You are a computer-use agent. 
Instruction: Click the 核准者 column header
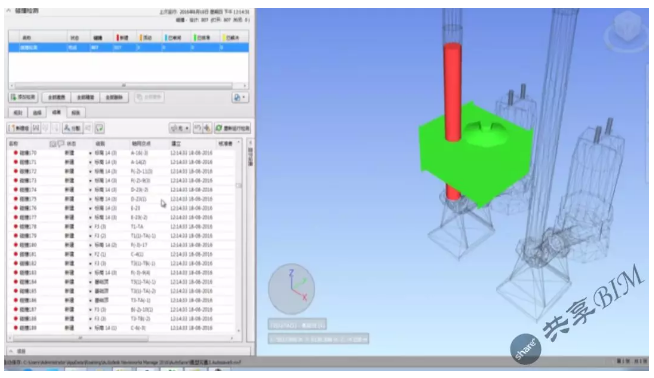[225, 144]
